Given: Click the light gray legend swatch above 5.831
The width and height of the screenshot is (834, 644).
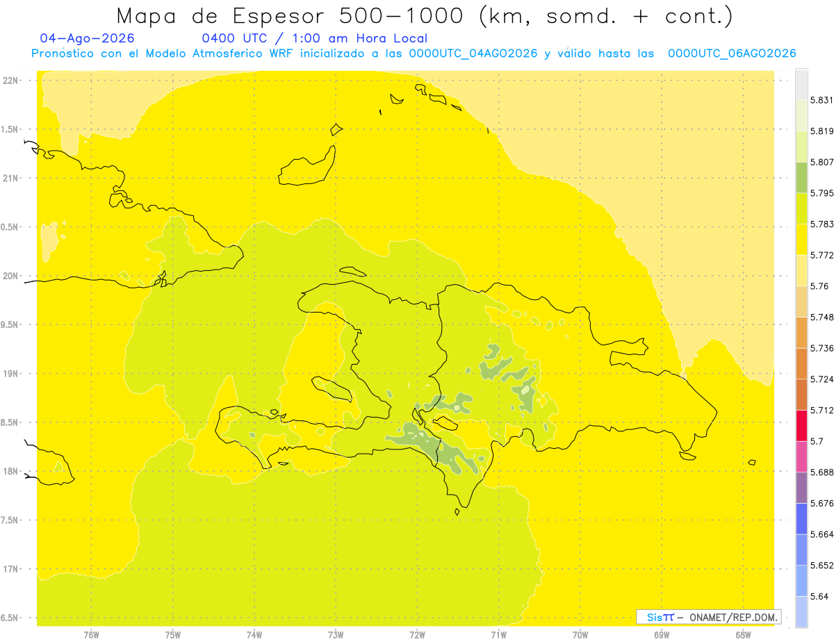Looking at the screenshot, I should click(x=801, y=85).
